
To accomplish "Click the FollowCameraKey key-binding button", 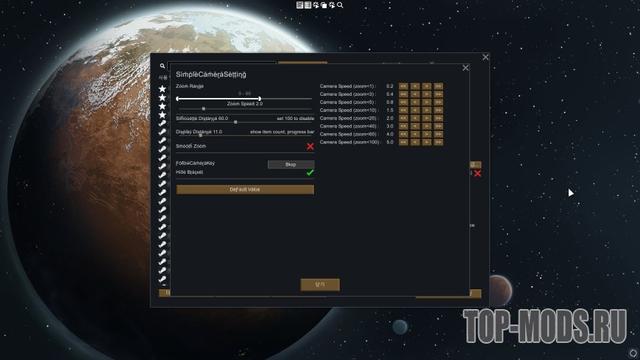I will click(291, 164).
